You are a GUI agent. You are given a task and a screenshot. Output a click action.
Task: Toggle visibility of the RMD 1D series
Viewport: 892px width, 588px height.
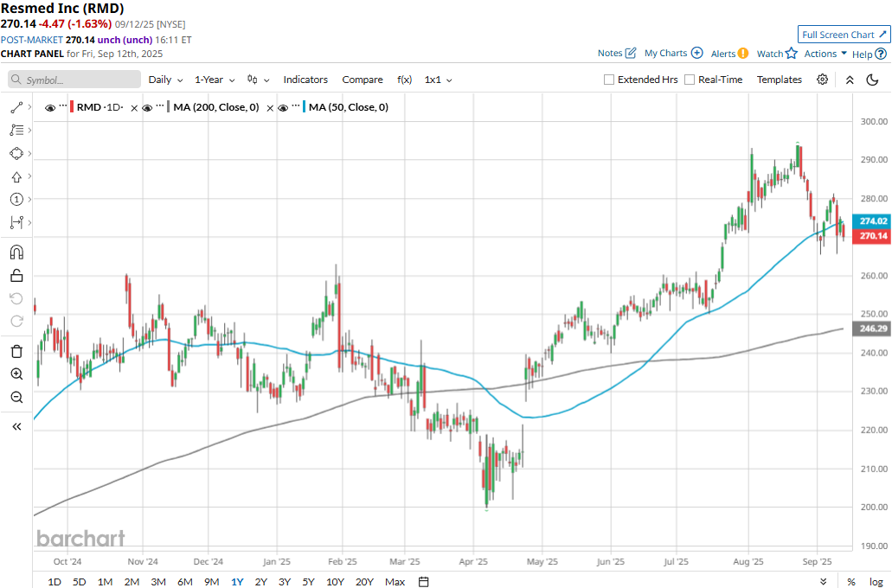tap(50, 107)
